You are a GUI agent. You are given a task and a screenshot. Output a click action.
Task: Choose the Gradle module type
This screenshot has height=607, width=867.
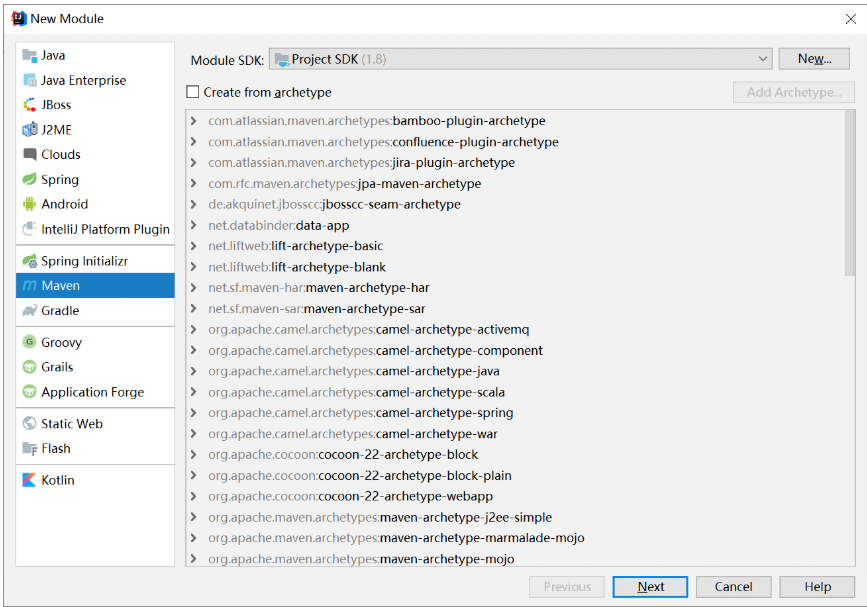coord(95,311)
